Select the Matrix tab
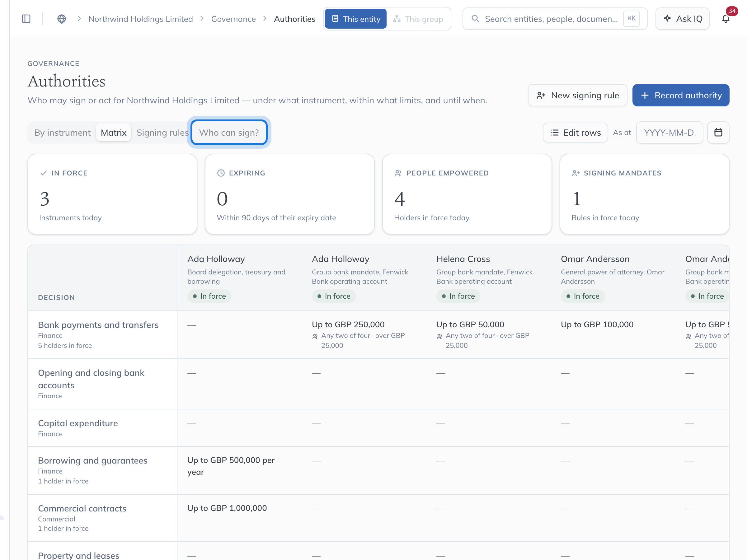This screenshot has height=560, width=747. pyautogui.click(x=114, y=133)
